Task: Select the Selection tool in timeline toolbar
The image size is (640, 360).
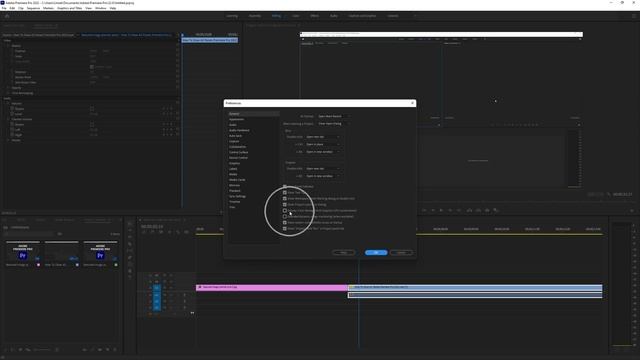Action: pos(130,224)
